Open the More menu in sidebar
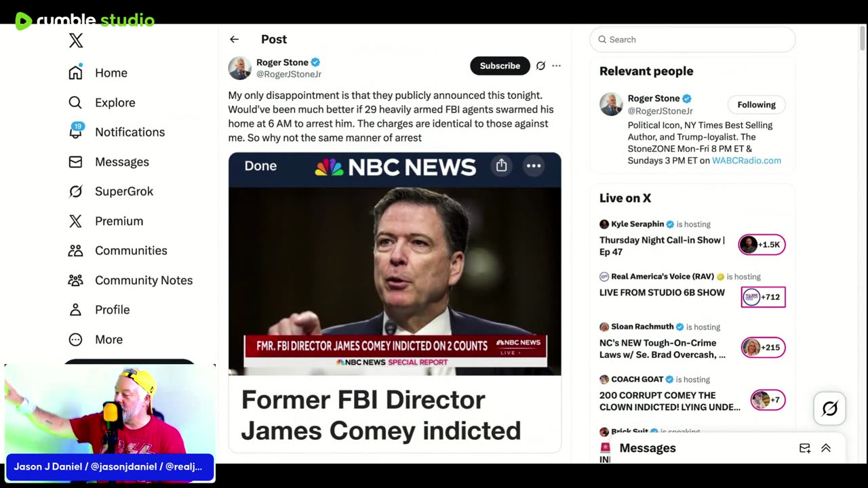 tap(108, 340)
